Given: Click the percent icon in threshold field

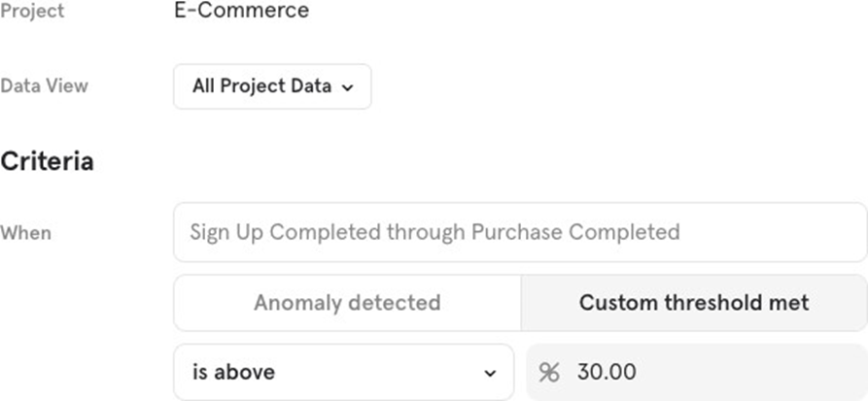Looking at the screenshot, I should [550, 372].
